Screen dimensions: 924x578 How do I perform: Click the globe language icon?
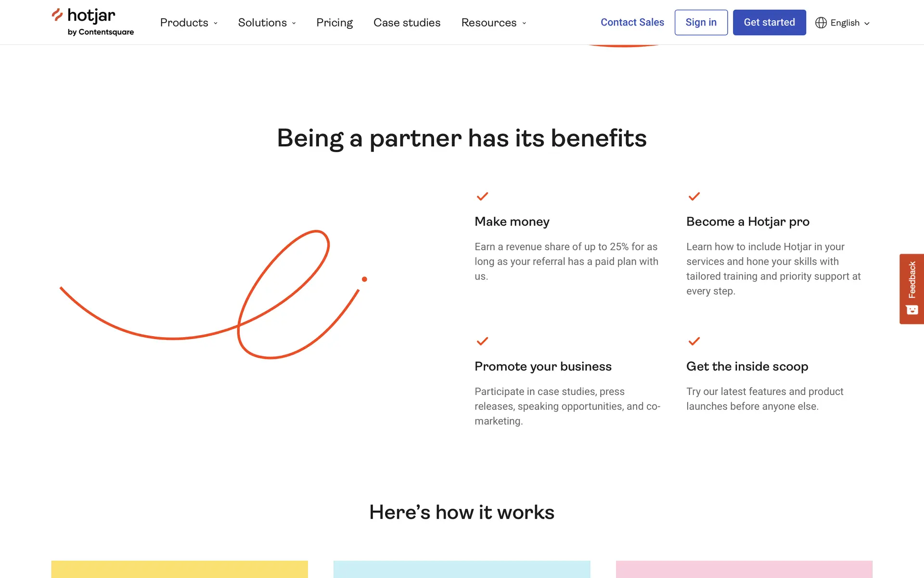tap(821, 23)
